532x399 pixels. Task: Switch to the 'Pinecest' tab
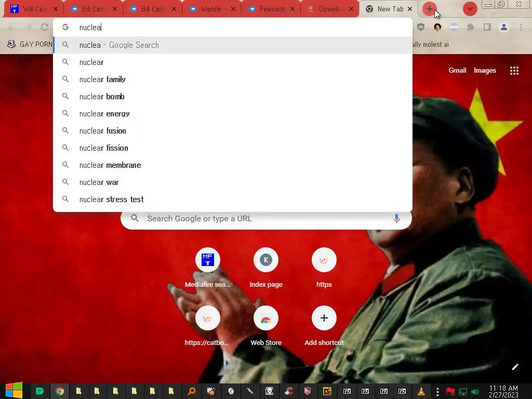tap(271, 9)
